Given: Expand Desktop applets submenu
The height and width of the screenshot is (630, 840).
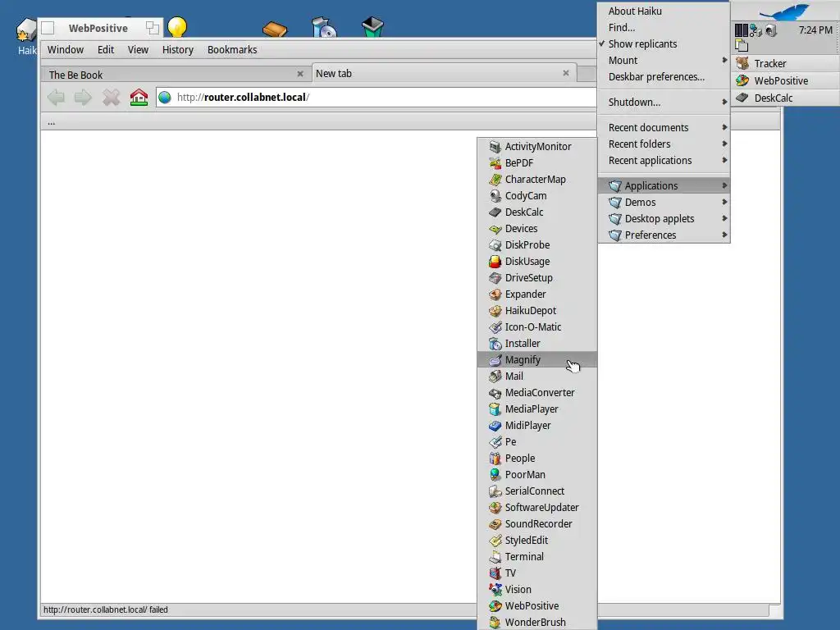Looking at the screenshot, I should (x=664, y=218).
